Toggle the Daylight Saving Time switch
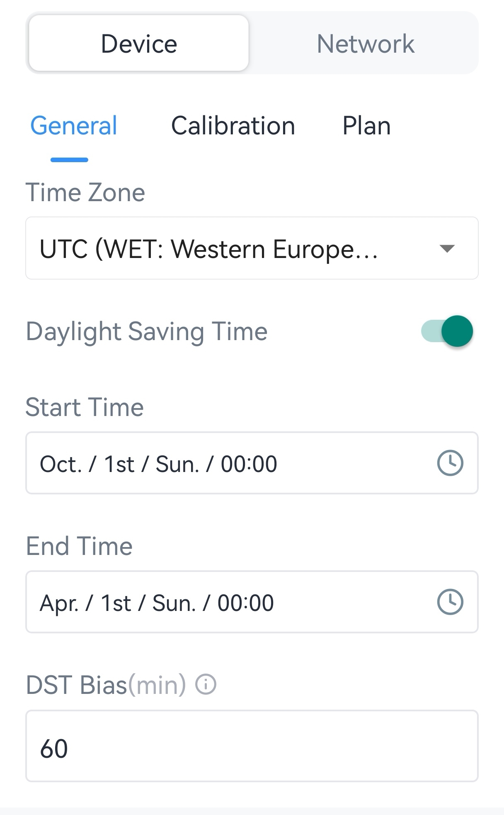The width and height of the screenshot is (504, 815). coord(448,331)
